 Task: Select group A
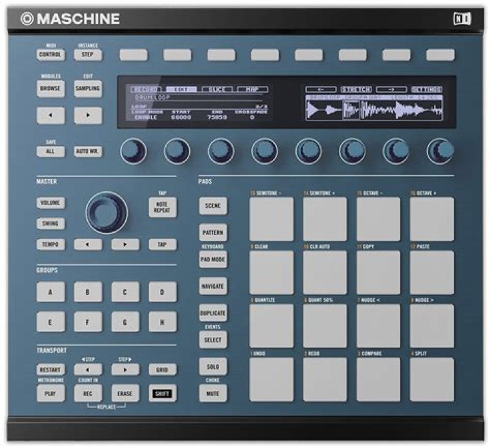tap(50, 292)
